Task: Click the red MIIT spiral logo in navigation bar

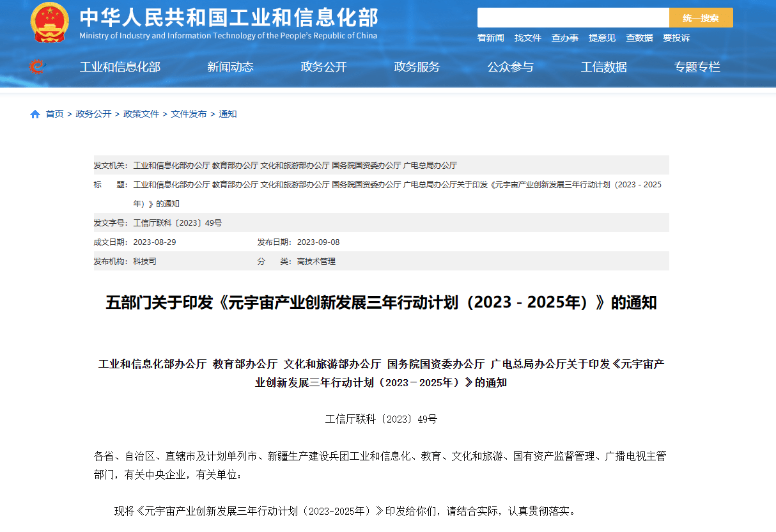Action: [37, 66]
